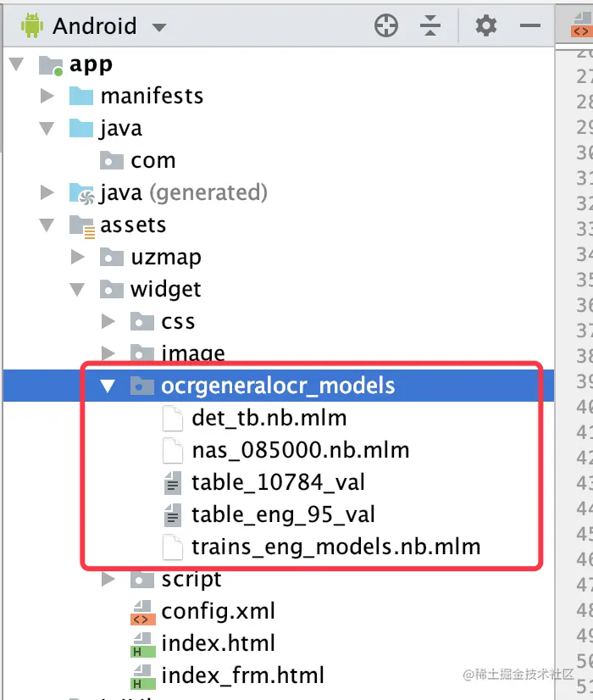Expand the manifests folder

(x=47, y=97)
